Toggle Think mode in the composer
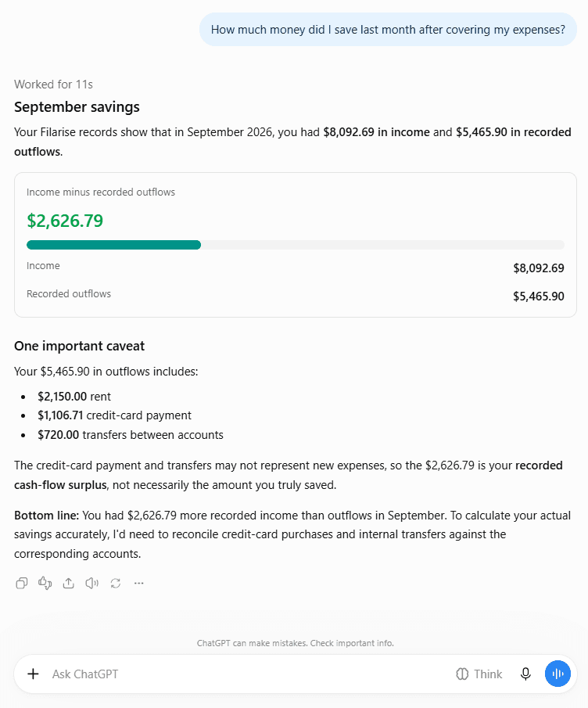Viewport: 588px width, 708px height. pos(479,674)
